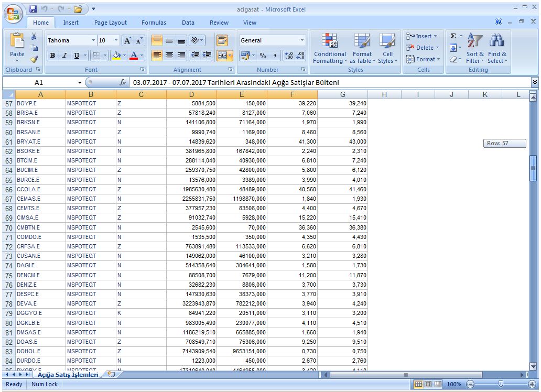Click the zoom level slider handle
Image resolution: width=541 pixels, height=392 pixels.
point(501,384)
